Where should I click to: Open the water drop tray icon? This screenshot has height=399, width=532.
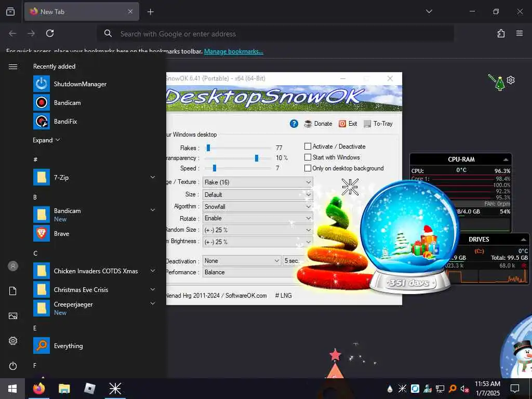[390, 389]
